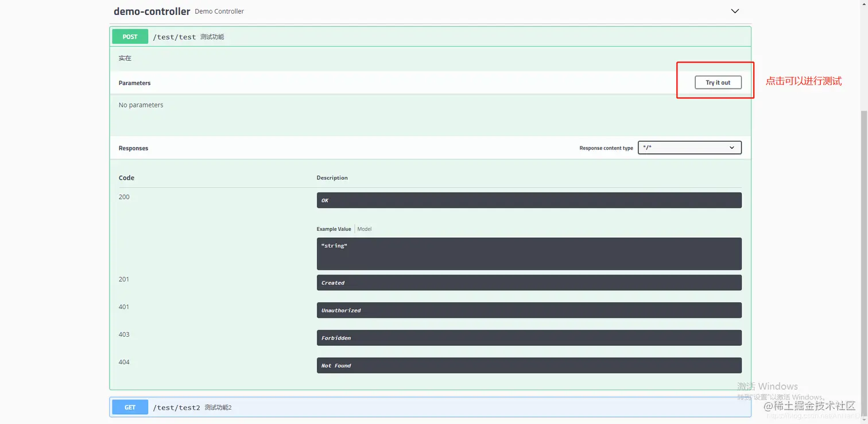Viewport: 868px width, 424px height.
Task: Click the 404 response code
Action: point(124,362)
